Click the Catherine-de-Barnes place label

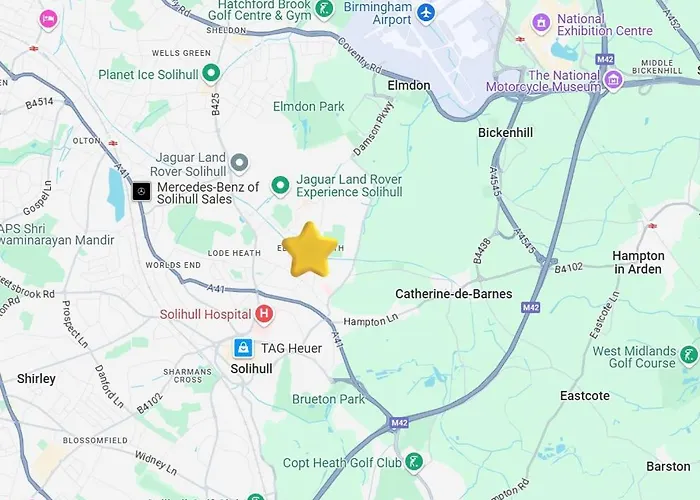pyautogui.click(x=454, y=294)
